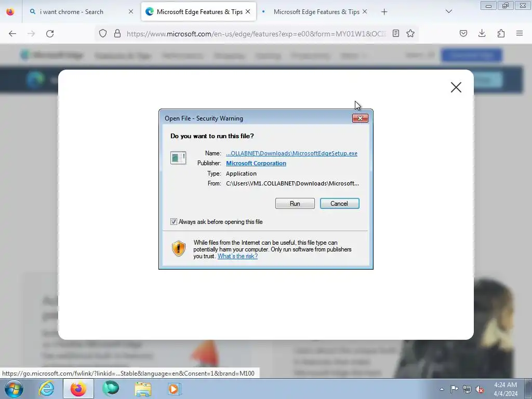The image size is (532, 399).
Task: Close the Security Warning dialog with the red X
Action: (361, 118)
